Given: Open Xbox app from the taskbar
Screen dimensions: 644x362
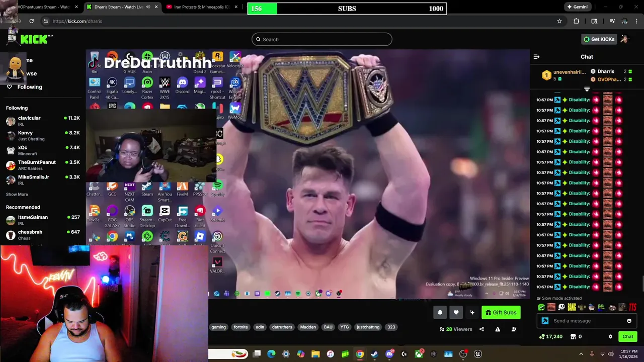Looking at the screenshot, I should tap(419, 354).
